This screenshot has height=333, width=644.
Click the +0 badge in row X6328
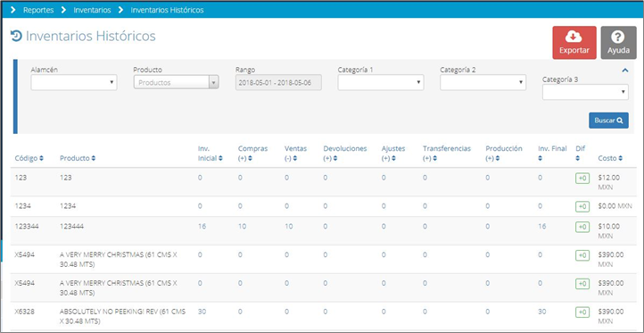(x=582, y=312)
